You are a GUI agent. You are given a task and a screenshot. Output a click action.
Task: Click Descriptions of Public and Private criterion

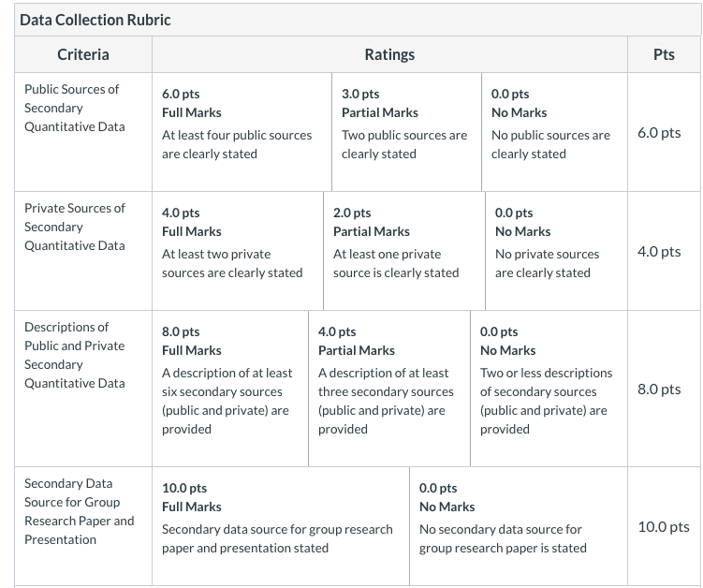pyautogui.click(x=75, y=355)
